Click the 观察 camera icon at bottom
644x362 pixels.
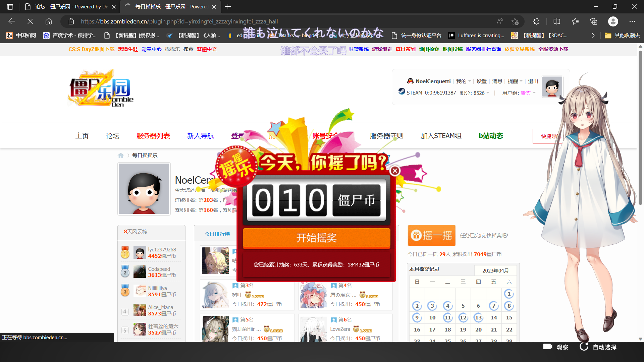547,347
